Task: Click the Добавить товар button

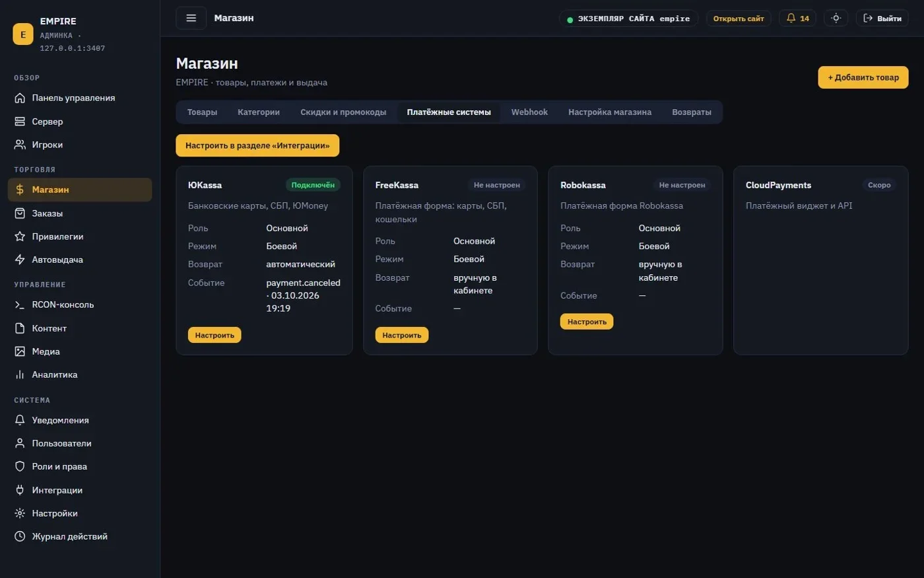Action: (x=863, y=77)
